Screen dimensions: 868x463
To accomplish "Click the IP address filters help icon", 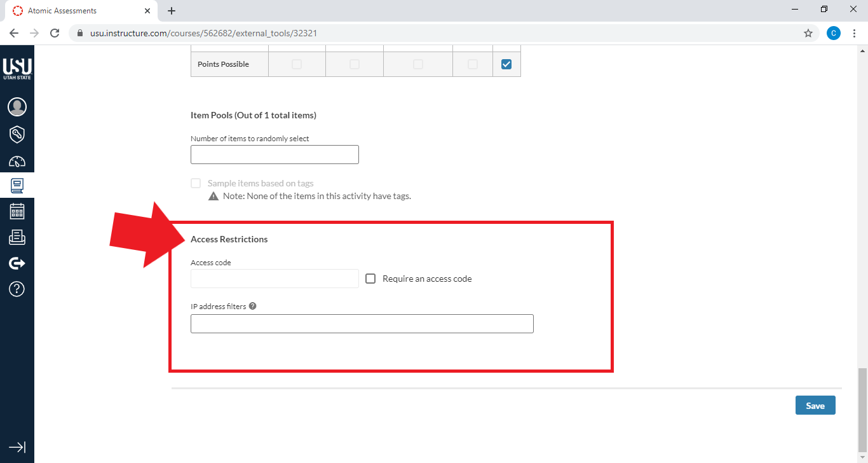I will click(253, 306).
